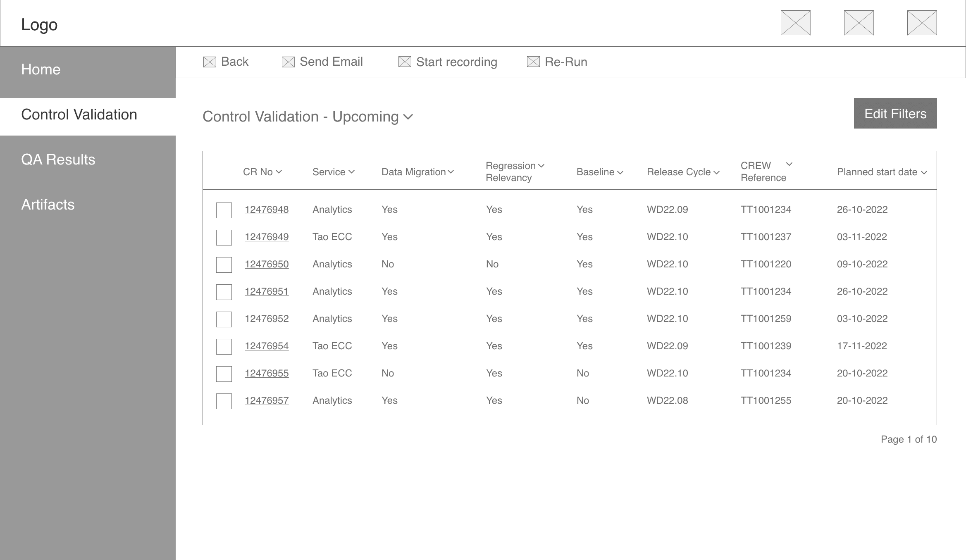This screenshot has height=560, width=966.
Task: Open QA Results in the sidebar
Action: (58, 160)
